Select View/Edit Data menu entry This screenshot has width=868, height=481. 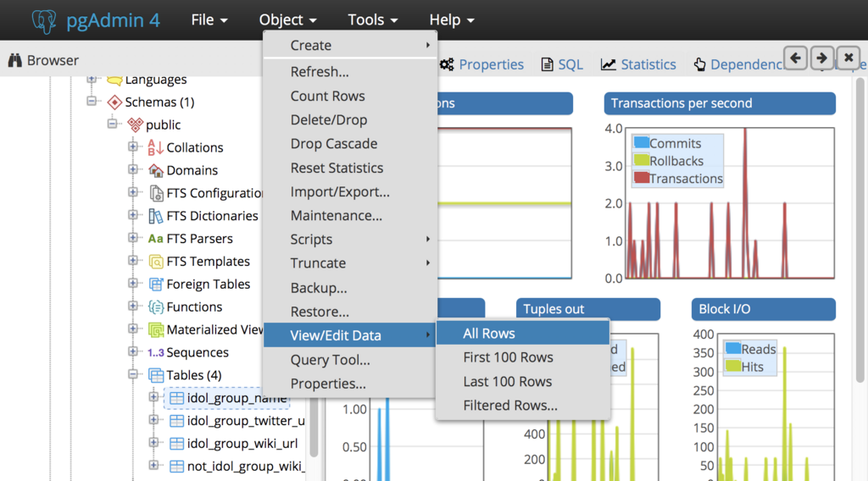click(350, 335)
